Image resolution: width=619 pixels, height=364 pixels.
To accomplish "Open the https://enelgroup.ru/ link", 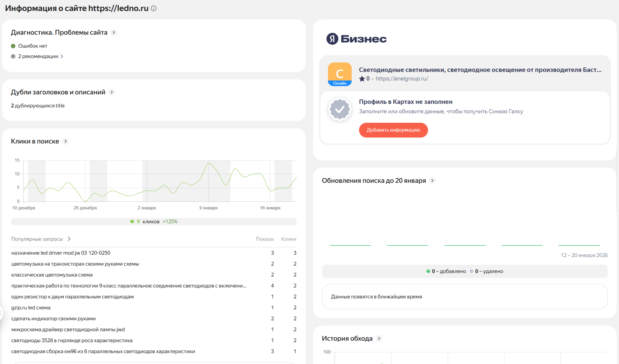I will (402, 79).
